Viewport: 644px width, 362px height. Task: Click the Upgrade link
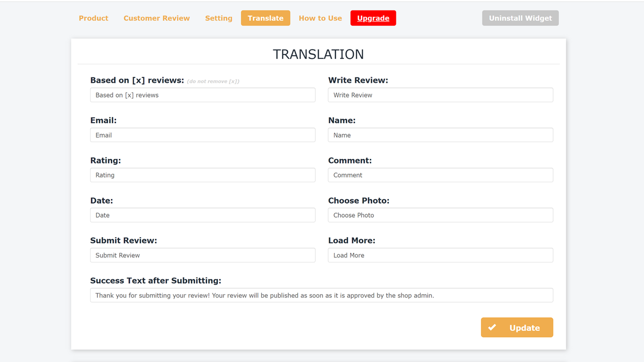coord(373,18)
